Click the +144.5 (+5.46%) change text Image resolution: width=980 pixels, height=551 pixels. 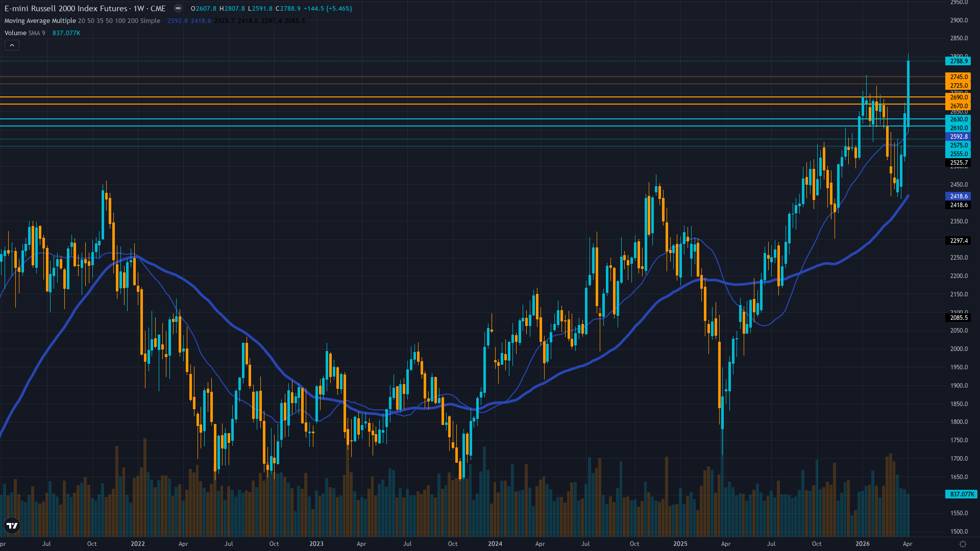coord(328,9)
